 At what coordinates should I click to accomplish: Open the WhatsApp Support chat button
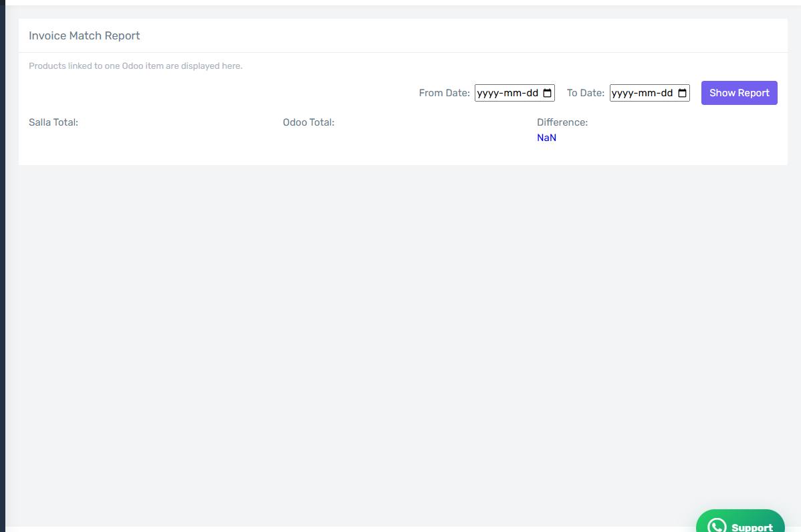point(740,521)
